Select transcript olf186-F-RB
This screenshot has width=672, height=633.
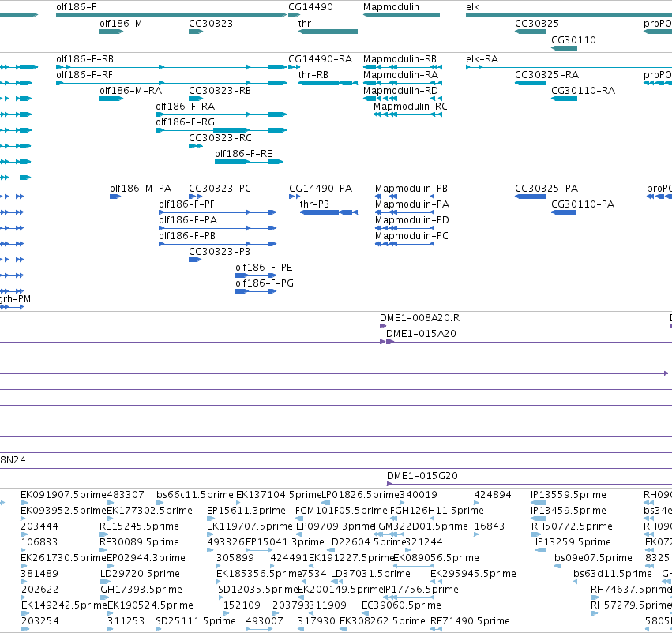coord(171,67)
